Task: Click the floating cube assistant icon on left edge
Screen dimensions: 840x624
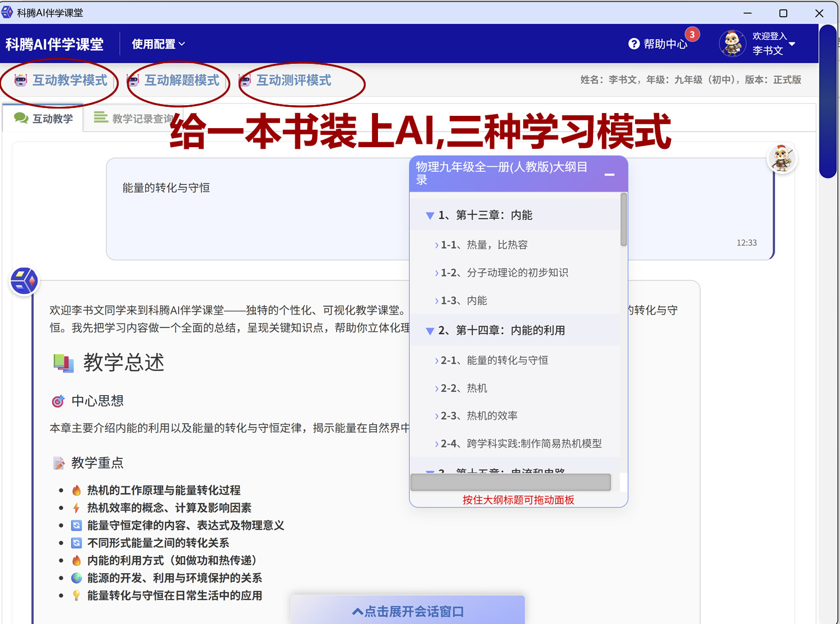Action: (24, 280)
